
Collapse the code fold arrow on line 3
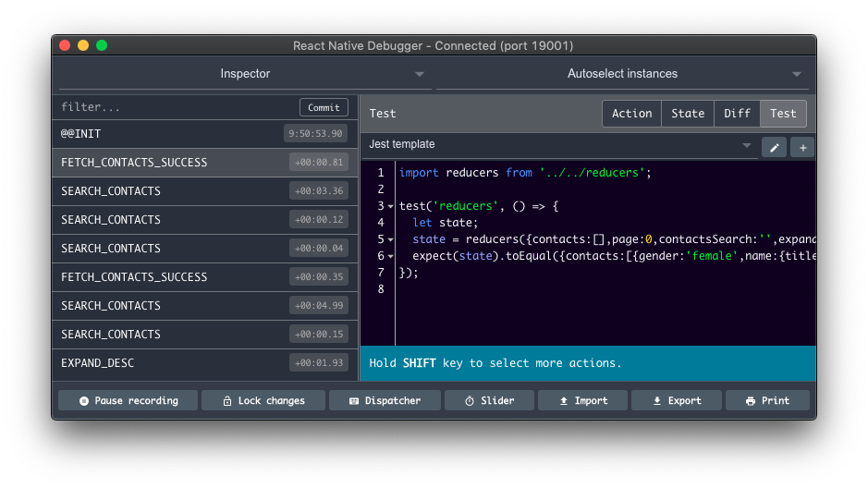(391, 206)
